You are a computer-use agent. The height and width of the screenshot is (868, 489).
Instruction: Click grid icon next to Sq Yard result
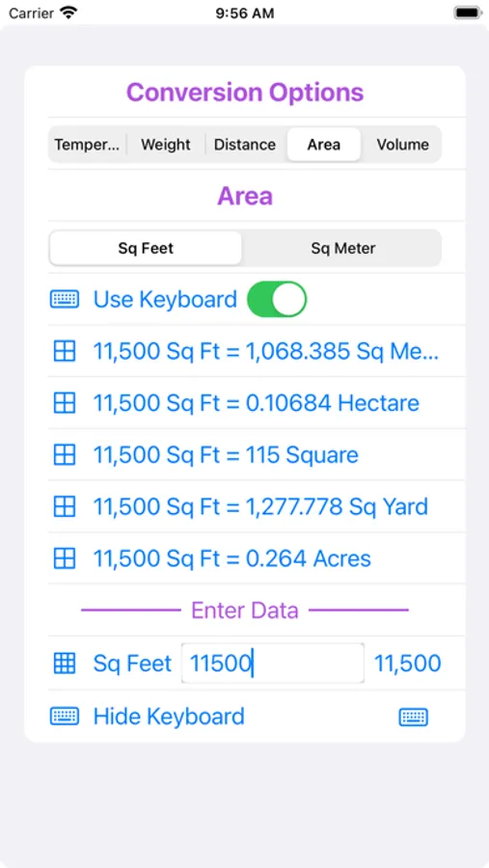(x=65, y=506)
